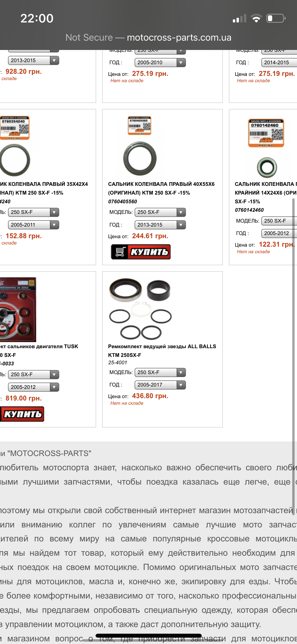Tap the cellular signal bars icon
Screen dimensions: 297x644
pos(239,18)
